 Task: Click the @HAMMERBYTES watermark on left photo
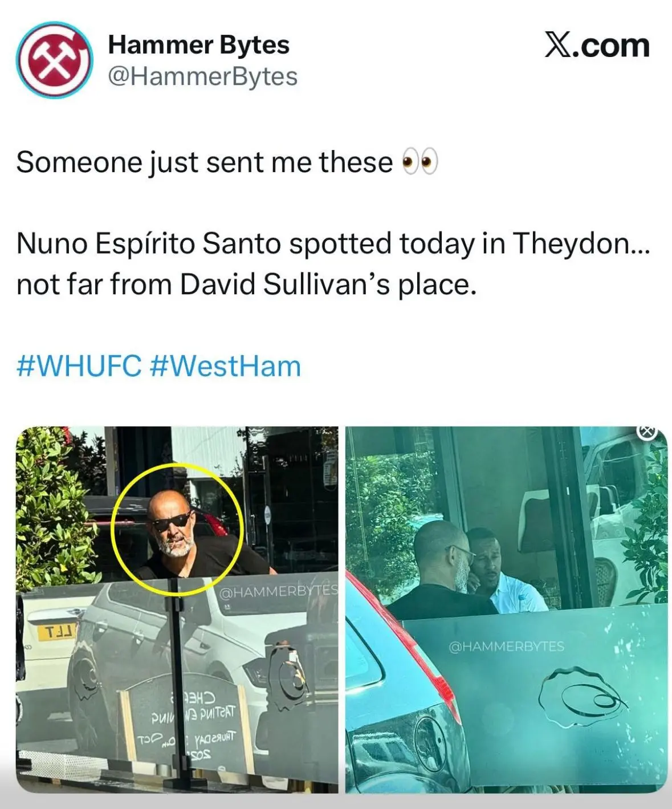[x=279, y=592]
